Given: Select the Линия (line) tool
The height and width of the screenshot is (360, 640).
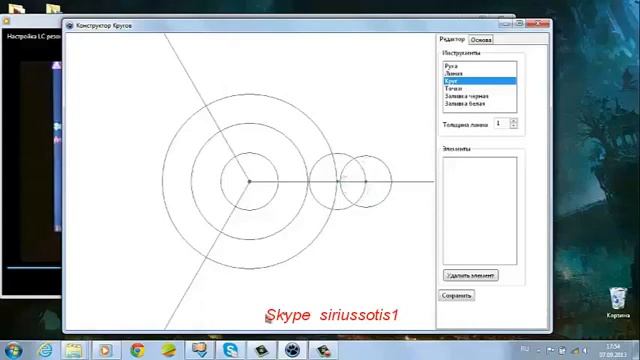Looking at the screenshot, I should point(480,73).
